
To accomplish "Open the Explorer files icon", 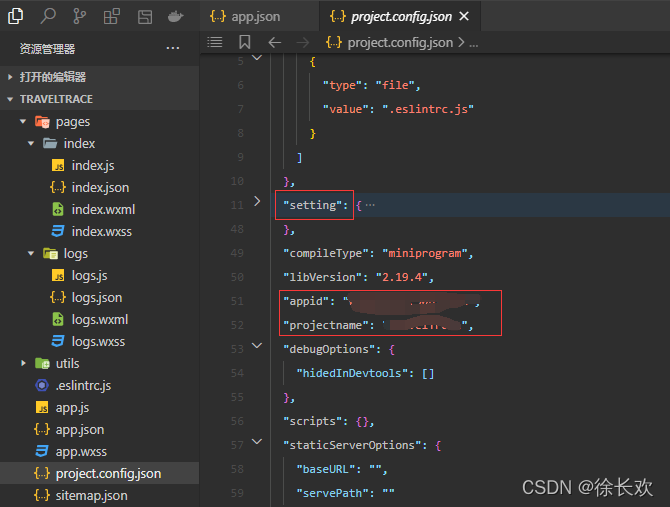I will [x=15, y=16].
